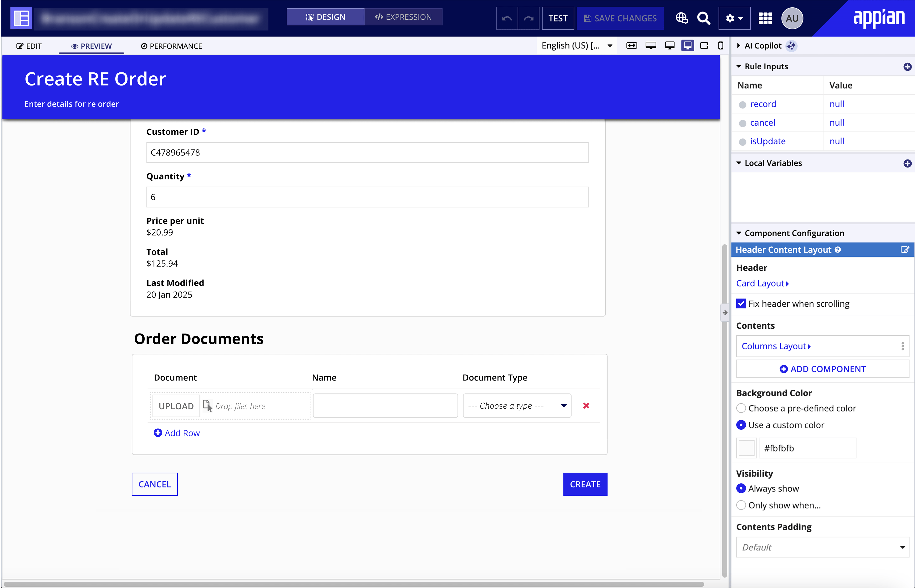Image resolution: width=915 pixels, height=588 pixels.
Task: Click the redo arrow icon
Action: pyautogui.click(x=529, y=18)
